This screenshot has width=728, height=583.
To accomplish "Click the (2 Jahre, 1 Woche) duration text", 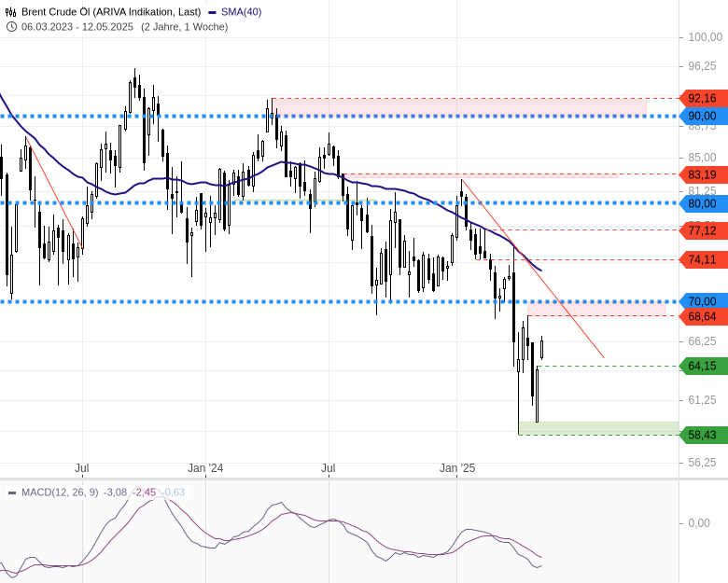I will 185,27.
